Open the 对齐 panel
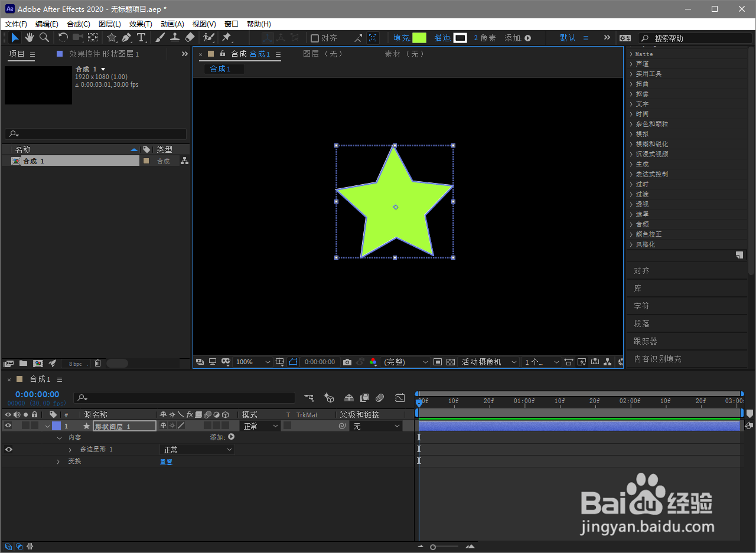The width and height of the screenshot is (756, 553). [x=642, y=270]
